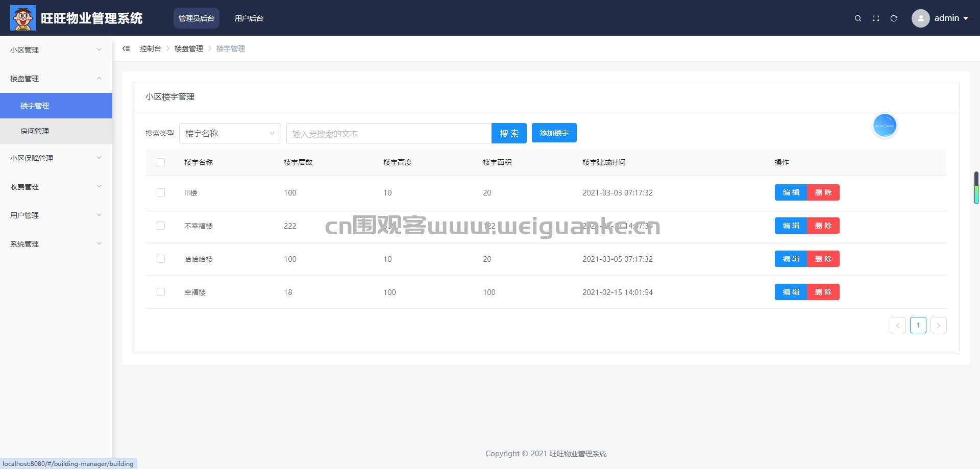Click the search magnifier icon in header
This screenshot has height=469, width=980.
pyautogui.click(x=858, y=18)
